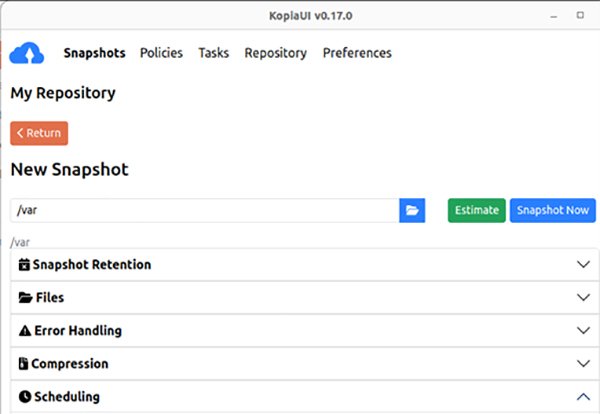Go to the Repository tab

coord(275,53)
